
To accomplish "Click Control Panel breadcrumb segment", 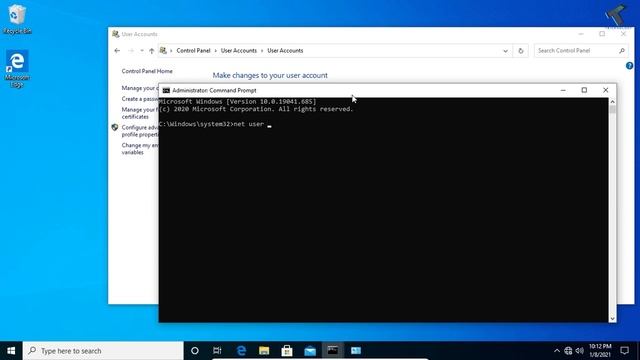I will pyautogui.click(x=193, y=51).
